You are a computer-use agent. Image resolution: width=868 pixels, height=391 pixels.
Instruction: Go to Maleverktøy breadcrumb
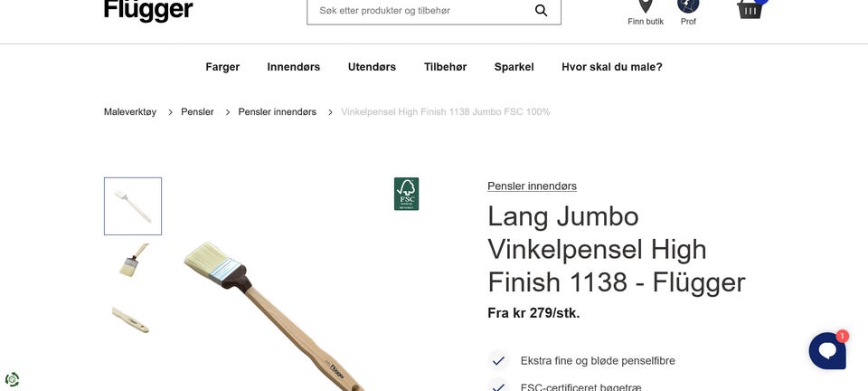(130, 112)
